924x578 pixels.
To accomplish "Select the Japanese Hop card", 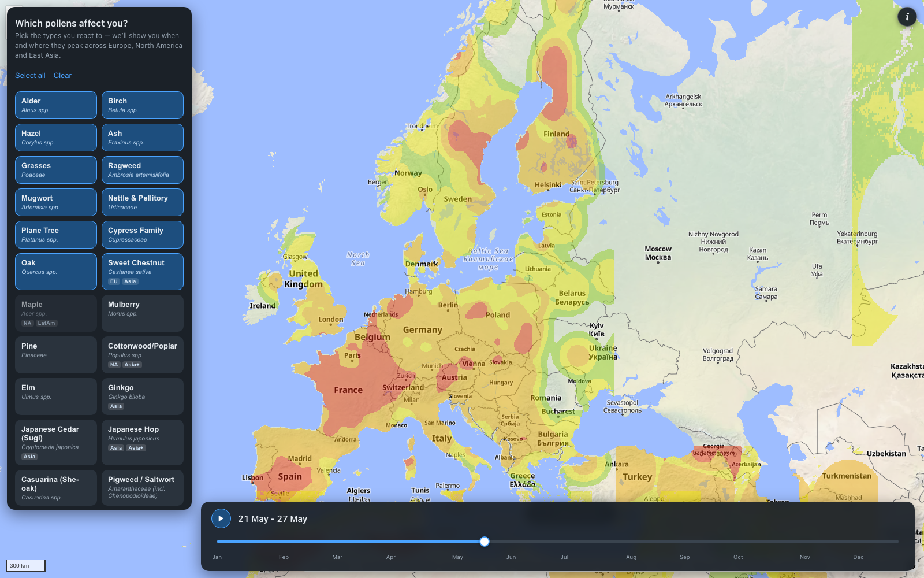I will coord(143,442).
